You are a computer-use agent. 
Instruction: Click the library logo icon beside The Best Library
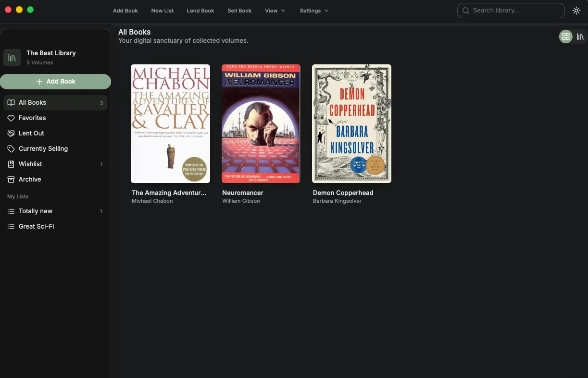pos(12,58)
